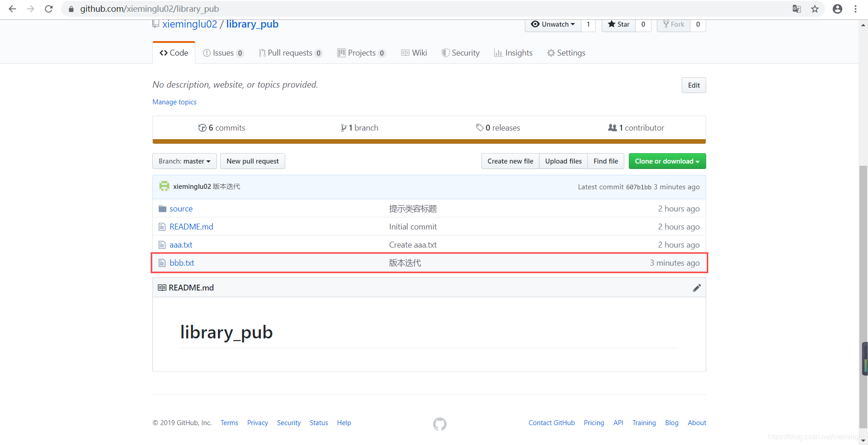
Task: Open the Pricing footer link
Action: click(x=594, y=423)
